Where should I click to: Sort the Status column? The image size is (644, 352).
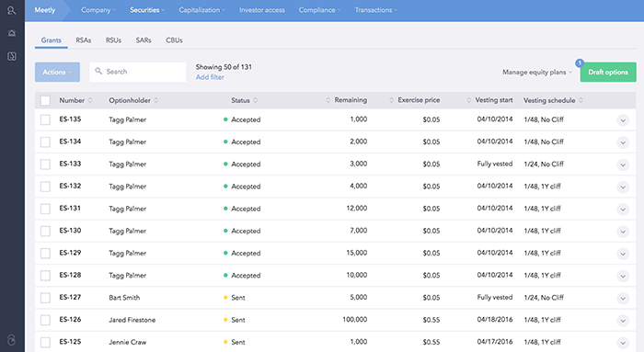point(256,100)
